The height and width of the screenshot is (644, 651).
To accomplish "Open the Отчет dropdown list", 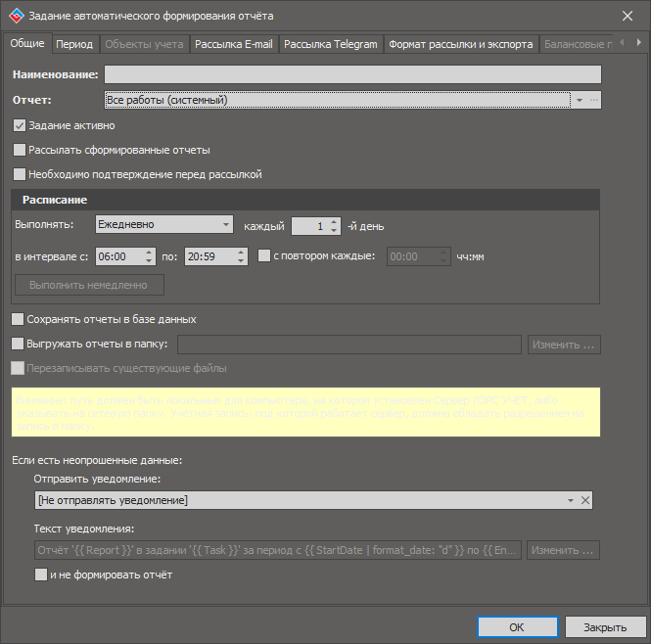I will [579, 100].
